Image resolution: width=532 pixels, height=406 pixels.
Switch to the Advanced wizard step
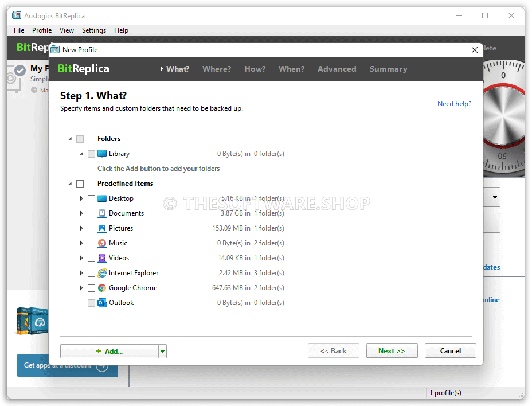click(x=337, y=69)
